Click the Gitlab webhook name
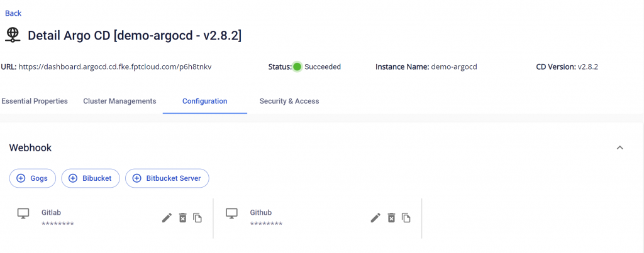This screenshot has height=253, width=644. pos(52,212)
